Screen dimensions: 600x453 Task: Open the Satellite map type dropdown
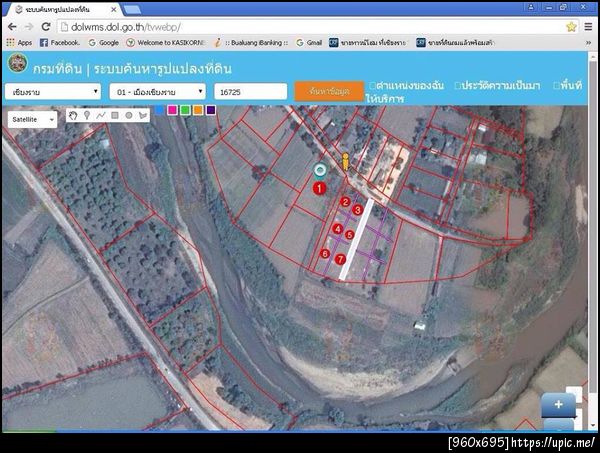tap(33, 120)
